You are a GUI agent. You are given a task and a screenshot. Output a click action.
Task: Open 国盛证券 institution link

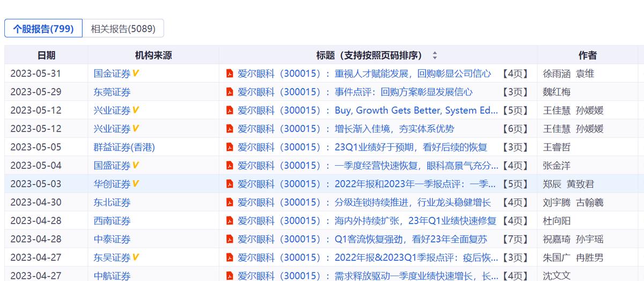[x=112, y=165]
